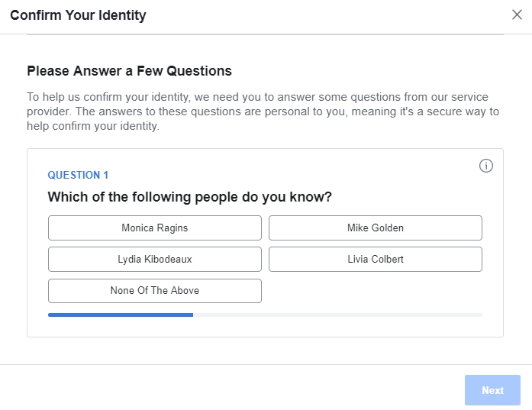Close the Confirm Your Identity dialog
The width and height of the screenshot is (532, 410).
[x=517, y=15]
